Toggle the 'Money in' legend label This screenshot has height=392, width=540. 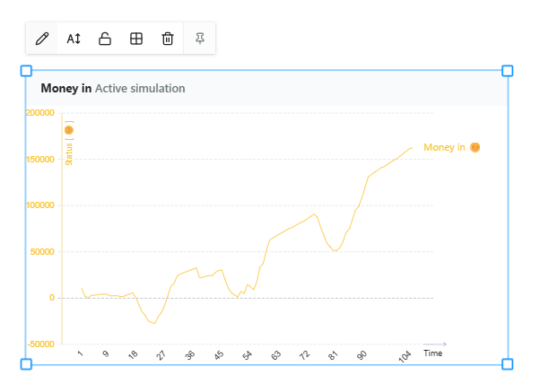click(x=444, y=147)
